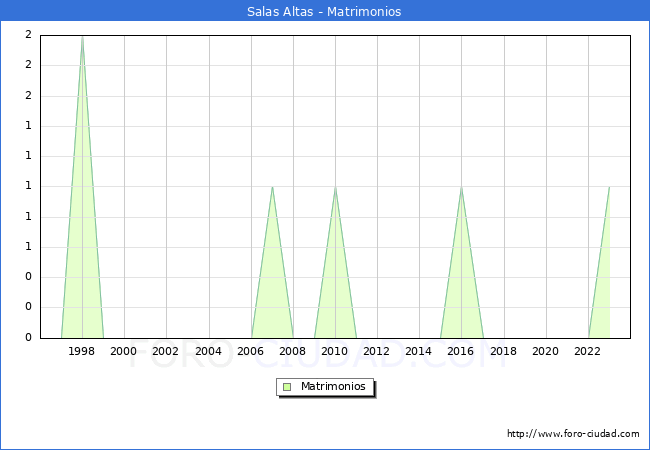Screen dimensions: 650x450
Task: Click the 1998 x-axis label
Action: point(82,351)
